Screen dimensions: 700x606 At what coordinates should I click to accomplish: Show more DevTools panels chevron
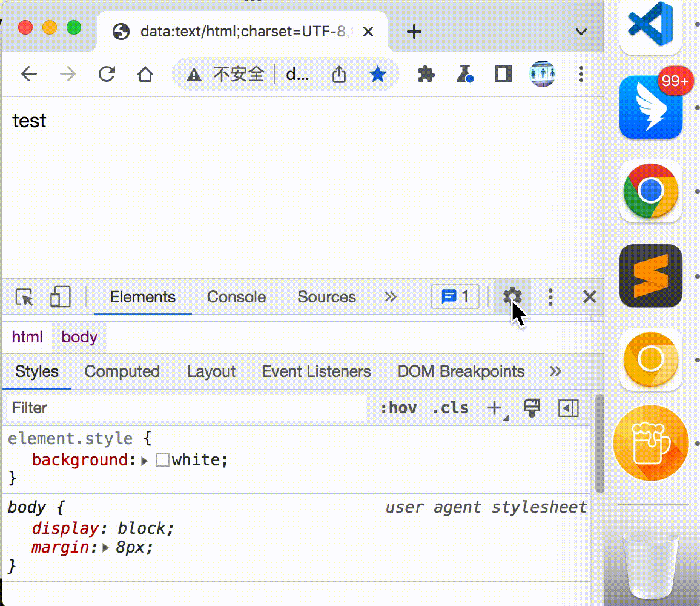click(x=391, y=297)
